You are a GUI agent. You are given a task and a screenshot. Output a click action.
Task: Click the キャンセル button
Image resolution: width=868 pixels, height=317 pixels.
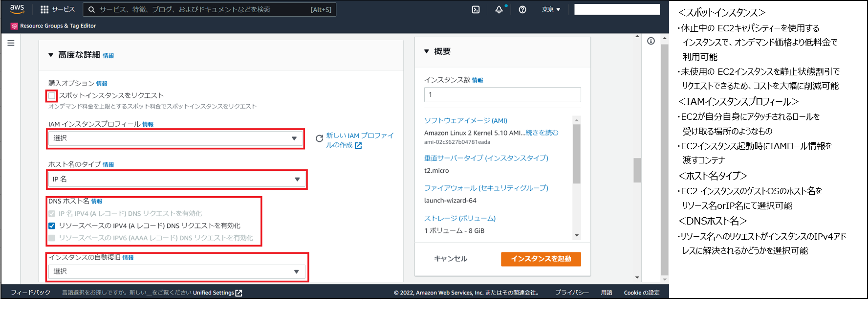click(x=451, y=259)
